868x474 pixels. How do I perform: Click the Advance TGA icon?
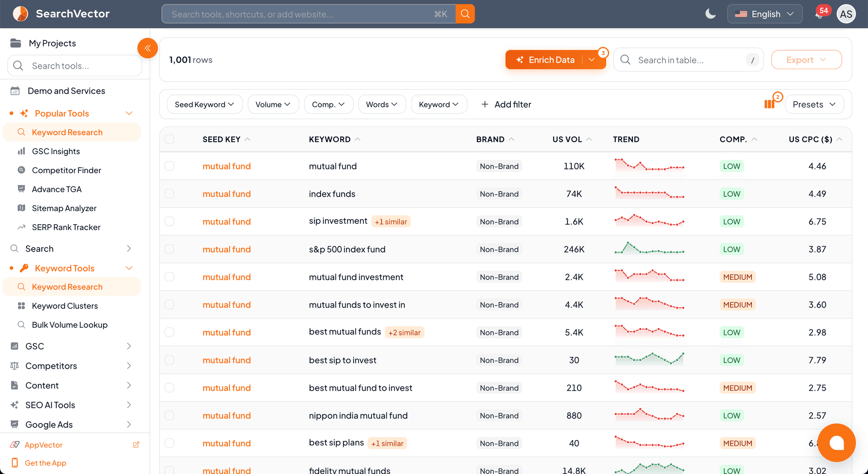coord(21,189)
